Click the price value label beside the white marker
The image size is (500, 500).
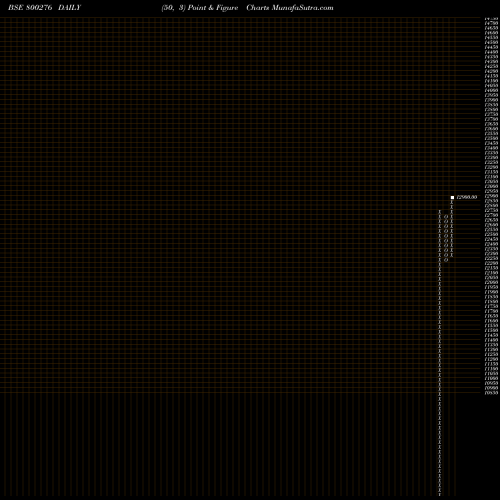[467, 197]
